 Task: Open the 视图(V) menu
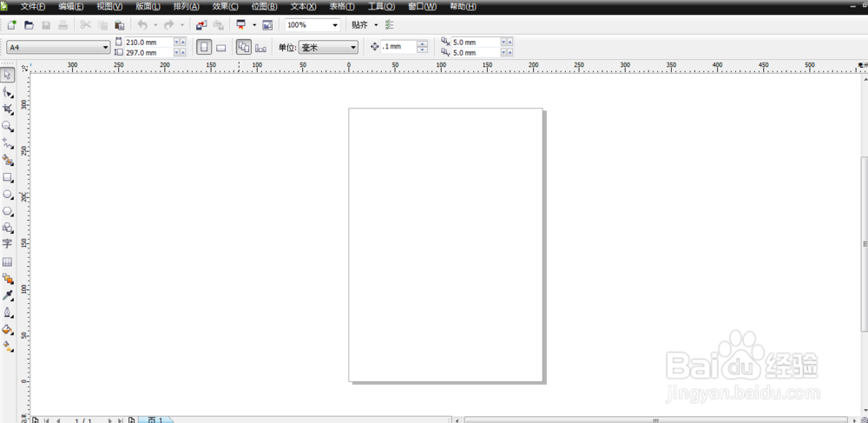pyautogui.click(x=109, y=7)
